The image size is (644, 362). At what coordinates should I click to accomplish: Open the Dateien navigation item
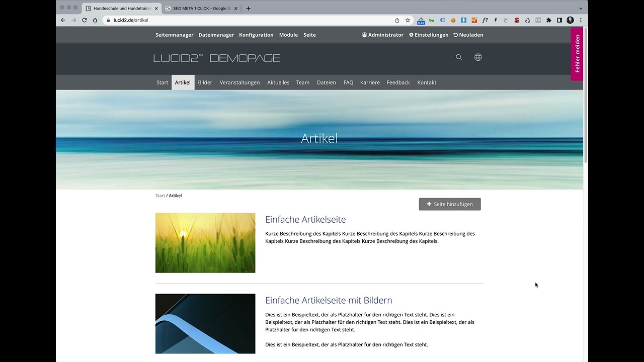327,82
